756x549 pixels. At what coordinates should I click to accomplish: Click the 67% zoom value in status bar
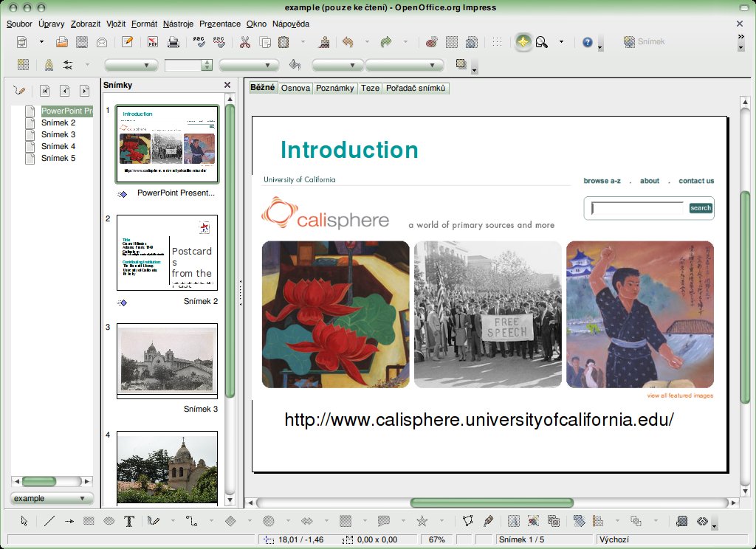(x=437, y=539)
